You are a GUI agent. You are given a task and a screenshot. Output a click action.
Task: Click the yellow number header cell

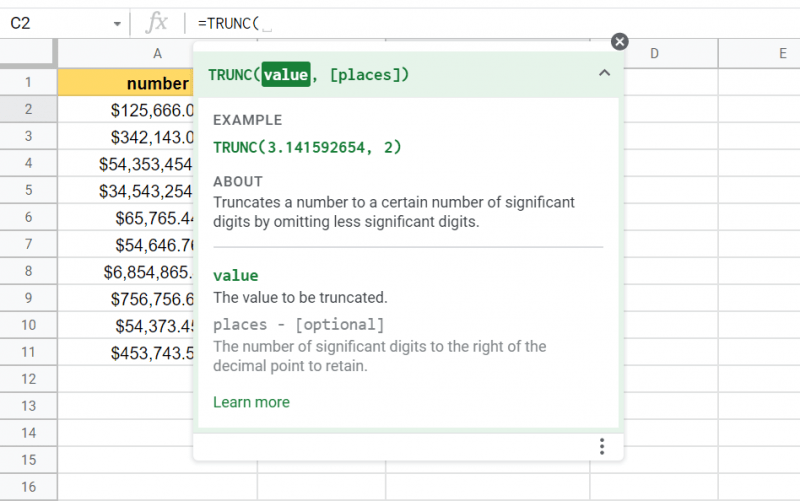click(126, 83)
